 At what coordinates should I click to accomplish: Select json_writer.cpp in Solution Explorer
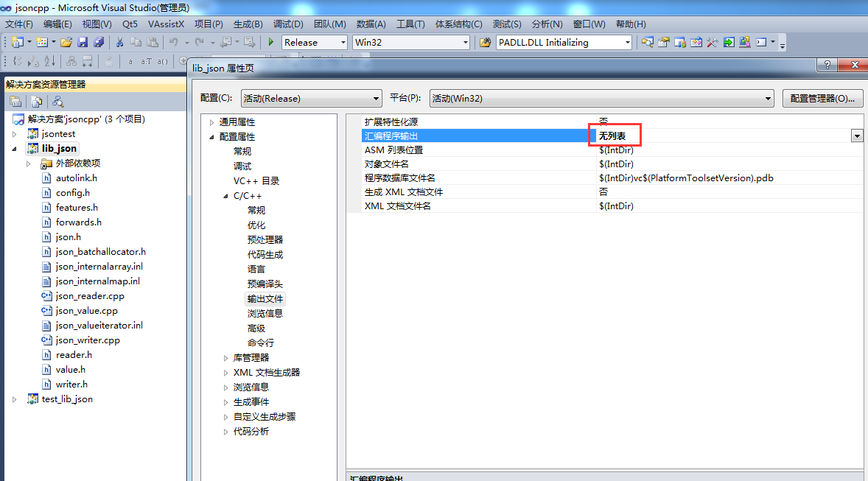click(x=88, y=340)
